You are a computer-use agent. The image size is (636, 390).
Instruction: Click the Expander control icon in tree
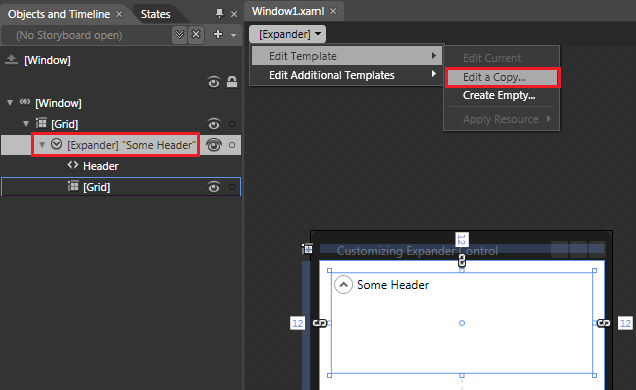coord(56,144)
